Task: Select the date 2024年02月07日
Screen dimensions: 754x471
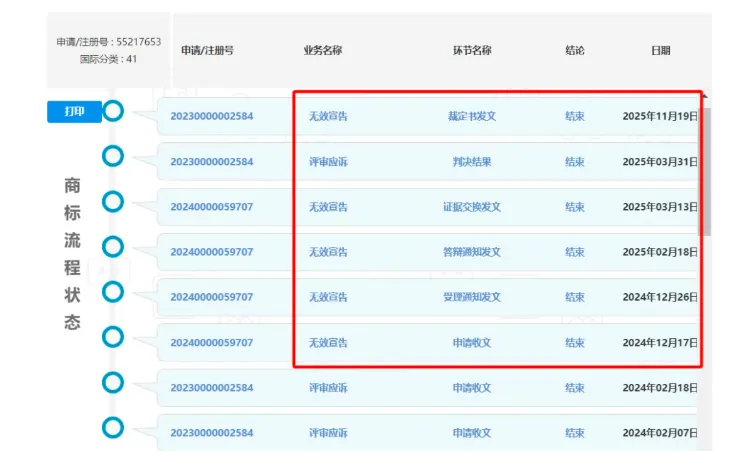Action: tap(660, 433)
